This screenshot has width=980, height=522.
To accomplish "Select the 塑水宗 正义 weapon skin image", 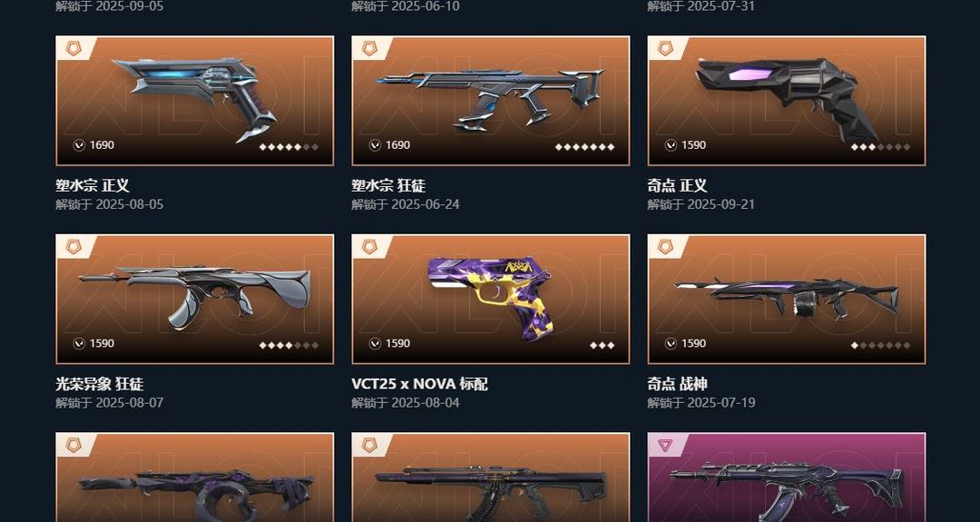I will tap(194, 100).
